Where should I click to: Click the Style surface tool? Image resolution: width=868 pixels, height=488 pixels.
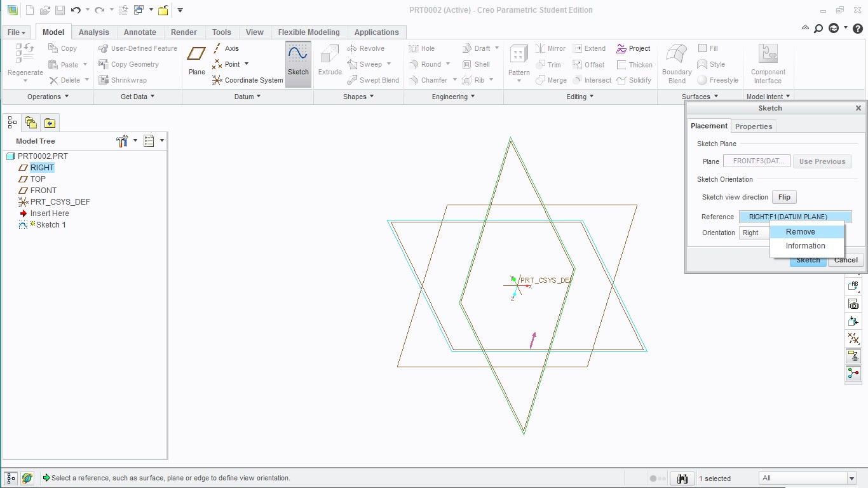[x=711, y=64]
